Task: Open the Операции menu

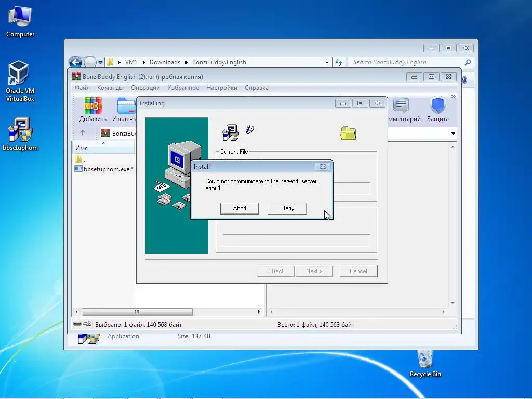Action: click(145, 87)
